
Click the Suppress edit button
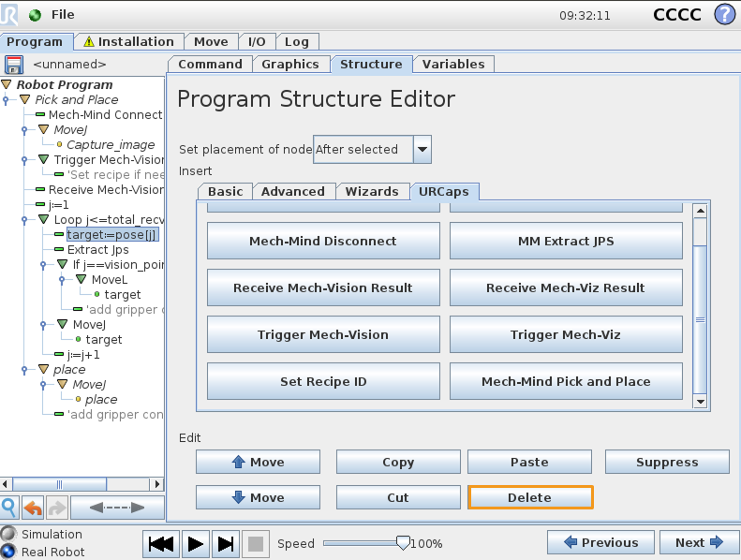[666, 462]
